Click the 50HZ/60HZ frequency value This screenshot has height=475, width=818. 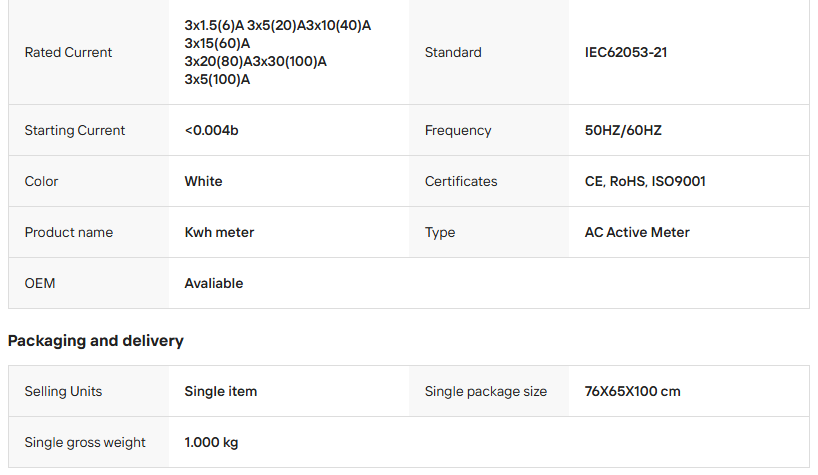623,130
